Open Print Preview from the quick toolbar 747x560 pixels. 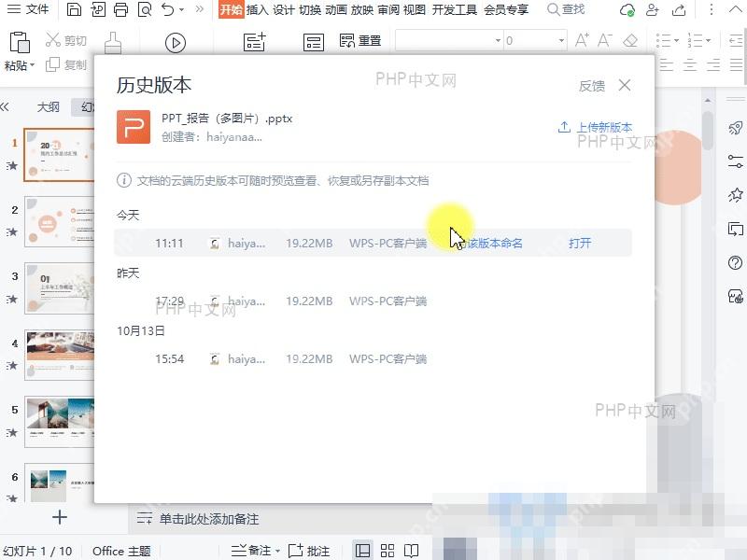[145, 9]
